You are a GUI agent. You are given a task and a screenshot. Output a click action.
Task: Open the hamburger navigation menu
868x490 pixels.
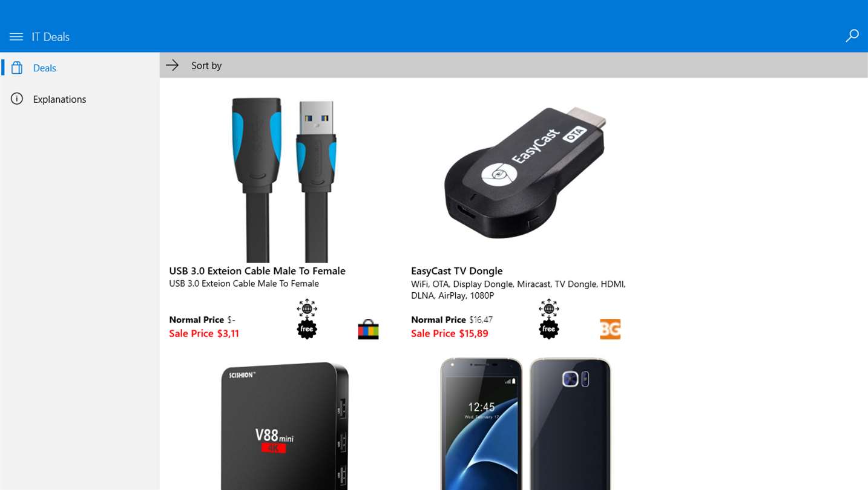point(16,37)
